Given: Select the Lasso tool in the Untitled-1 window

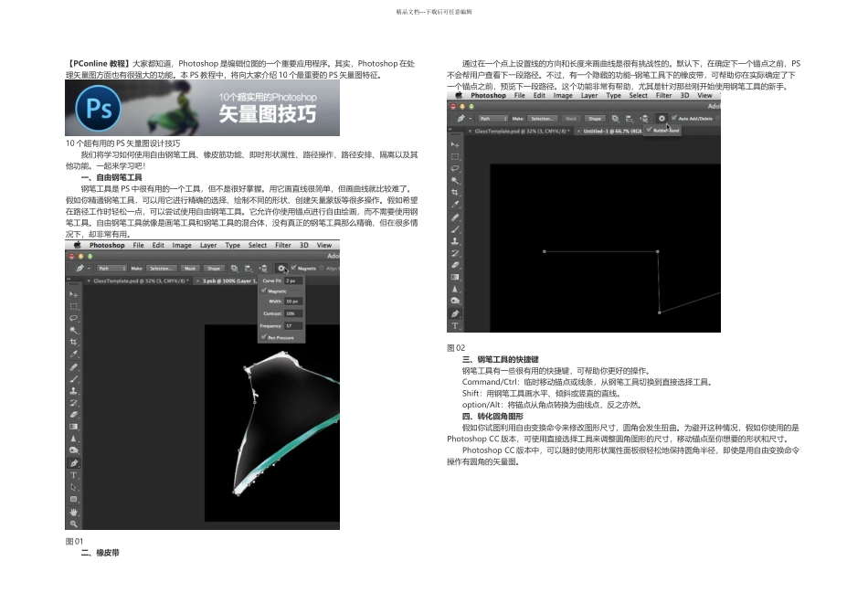Looking at the screenshot, I should [455, 168].
